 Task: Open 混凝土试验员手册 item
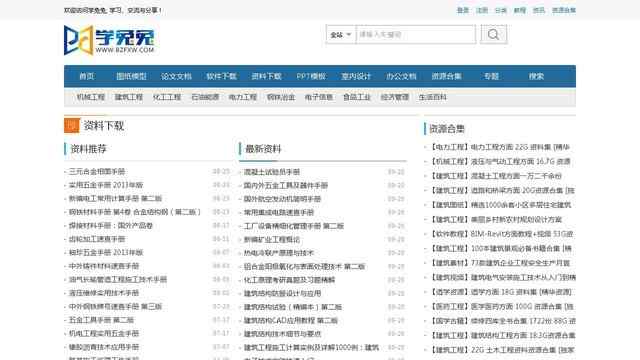pyautogui.click(x=272, y=172)
